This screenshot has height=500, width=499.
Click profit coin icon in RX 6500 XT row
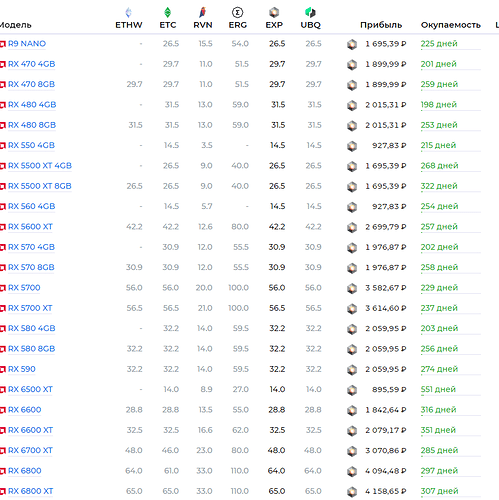point(352,390)
